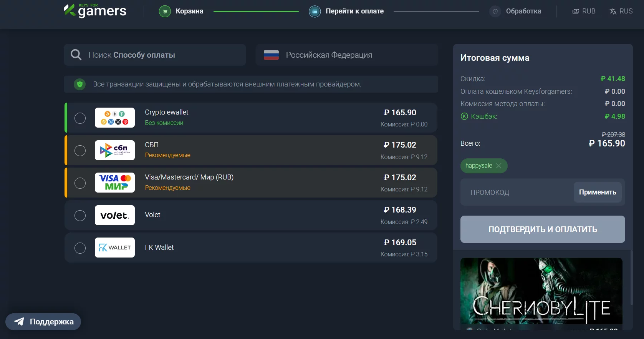Click the Кэшбэк ₽ 4.98 value

pyautogui.click(x=615, y=116)
